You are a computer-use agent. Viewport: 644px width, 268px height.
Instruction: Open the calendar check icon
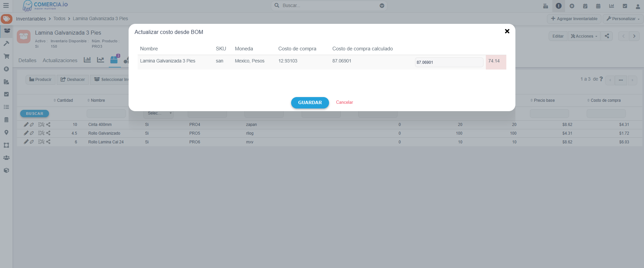[x=585, y=6]
